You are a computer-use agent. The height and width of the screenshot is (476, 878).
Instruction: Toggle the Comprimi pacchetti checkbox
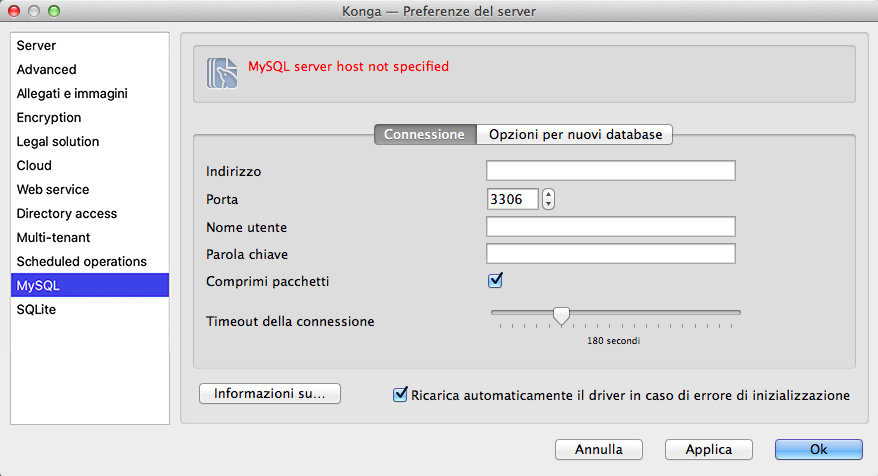point(494,280)
